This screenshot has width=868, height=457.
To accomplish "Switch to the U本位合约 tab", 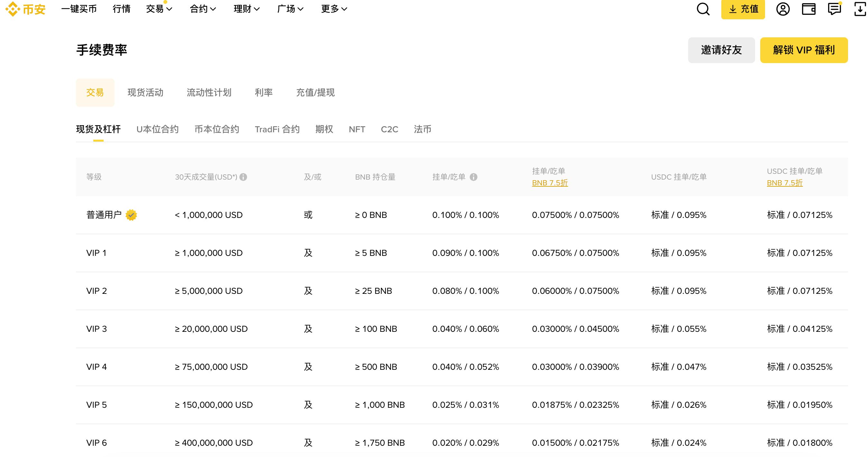I will coord(157,129).
